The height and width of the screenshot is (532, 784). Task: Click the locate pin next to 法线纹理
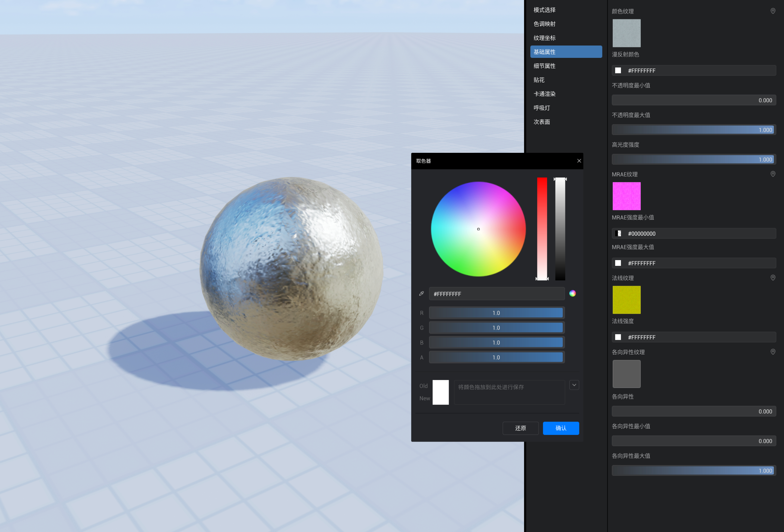[773, 278]
